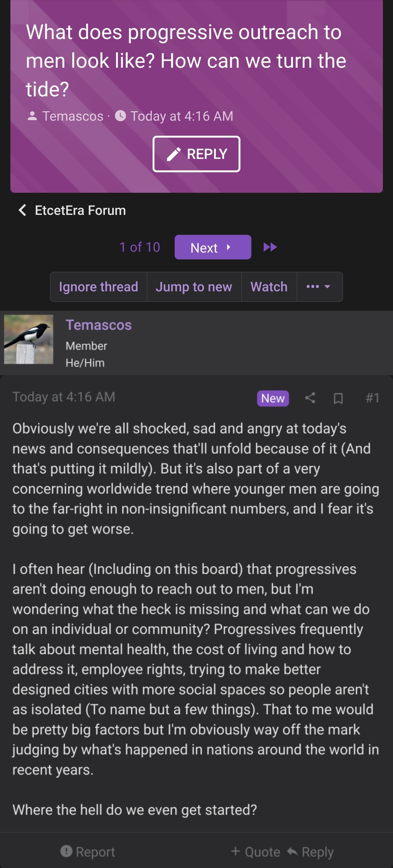Open the three-dots more options dropdown
Screen dimensions: 393x868
click(x=318, y=287)
